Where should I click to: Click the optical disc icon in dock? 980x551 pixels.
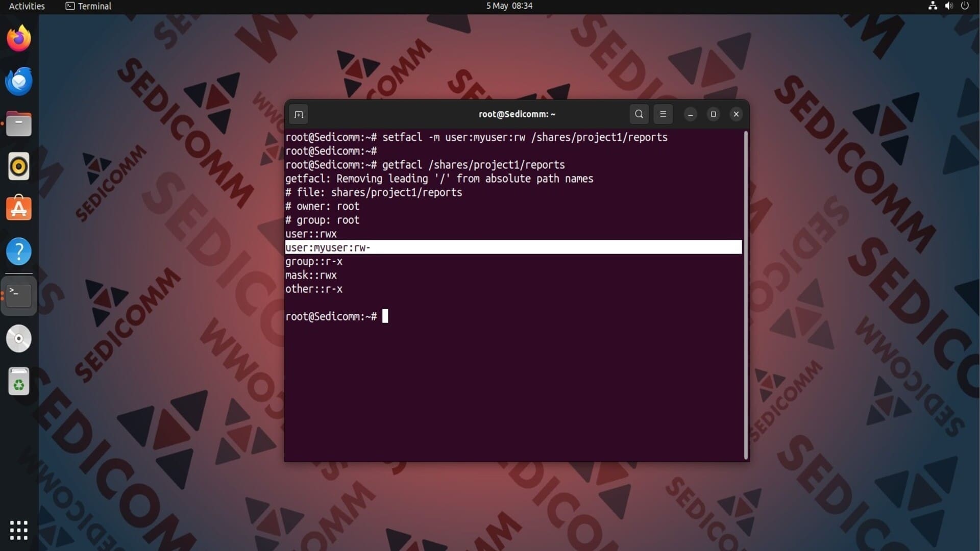click(19, 339)
